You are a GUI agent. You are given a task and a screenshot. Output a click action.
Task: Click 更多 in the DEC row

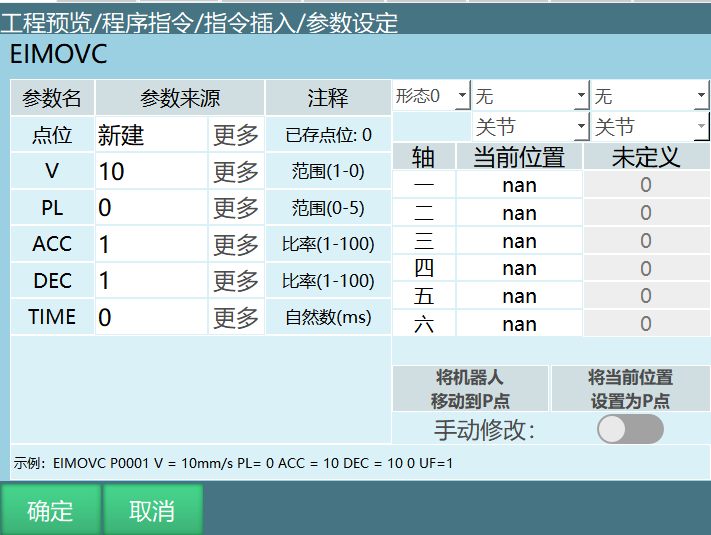[236, 281]
